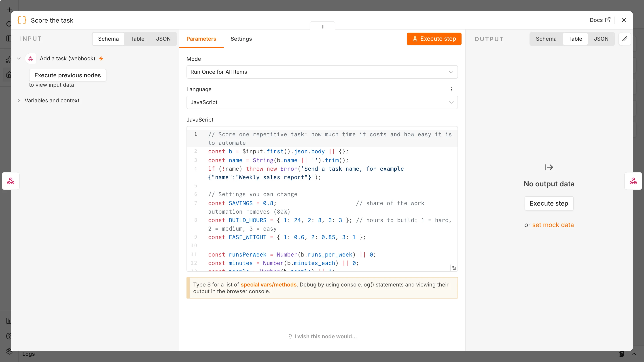Image resolution: width=644 pixels, height=362 pixels.
Task: Open the Logs panel at the bottom
Action: (28, 354)
